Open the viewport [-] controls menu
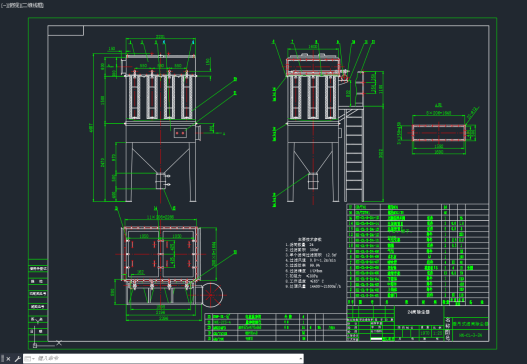527x364 pixels. click(3, 5)
